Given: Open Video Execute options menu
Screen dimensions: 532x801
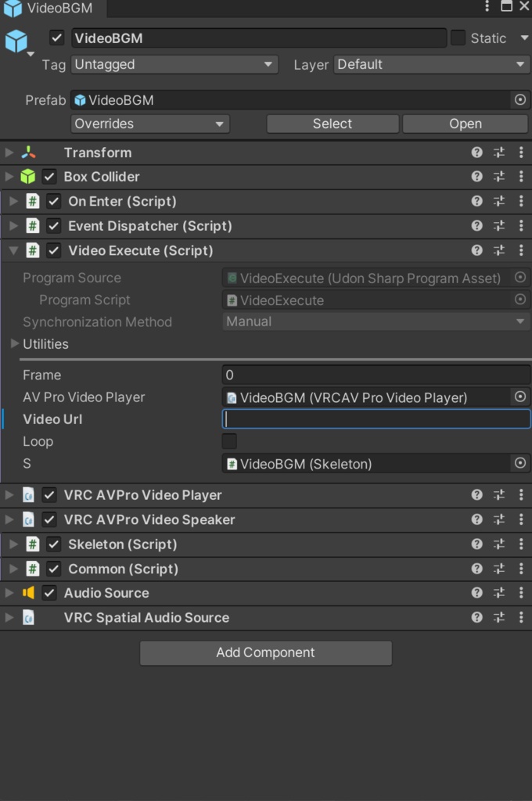Looking at the screenshot, I should [521, 250].
